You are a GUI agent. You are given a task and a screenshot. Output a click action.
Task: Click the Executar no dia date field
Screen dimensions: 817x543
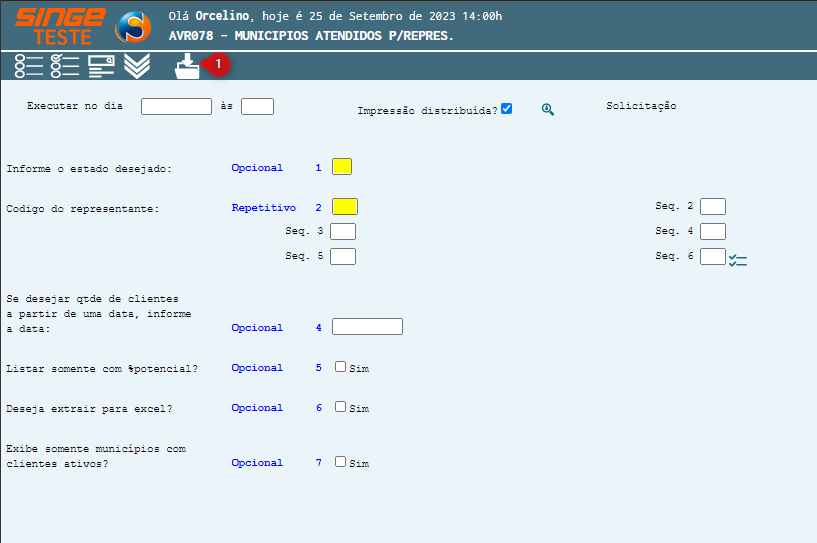176,106
